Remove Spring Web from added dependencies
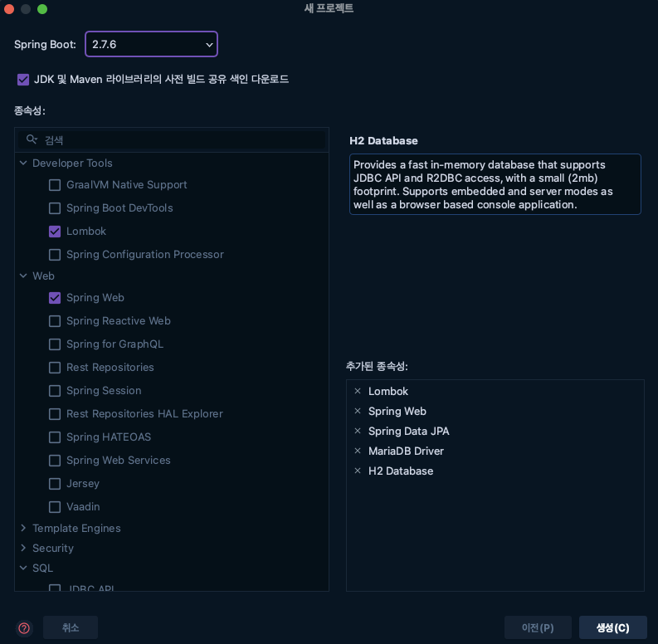The width and height of the screenshot is (658, 644). coord(358,411)
